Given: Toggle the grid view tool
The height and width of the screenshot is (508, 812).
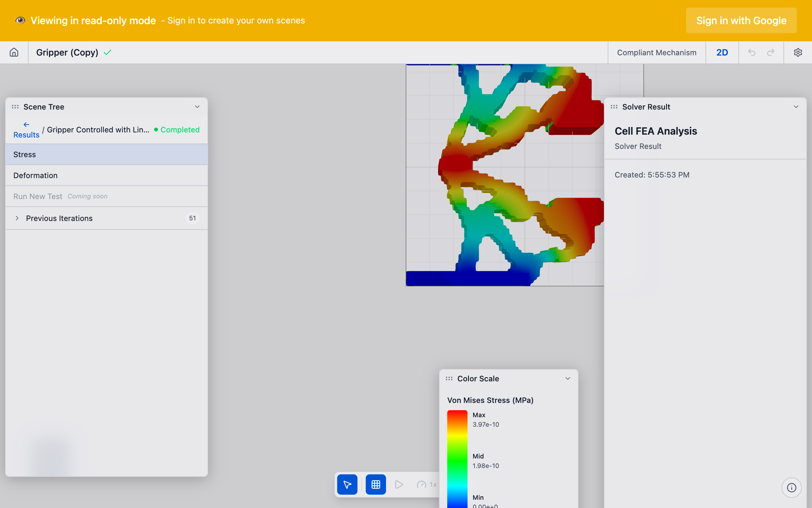Looking at the screenshot, I should [376, 484].
